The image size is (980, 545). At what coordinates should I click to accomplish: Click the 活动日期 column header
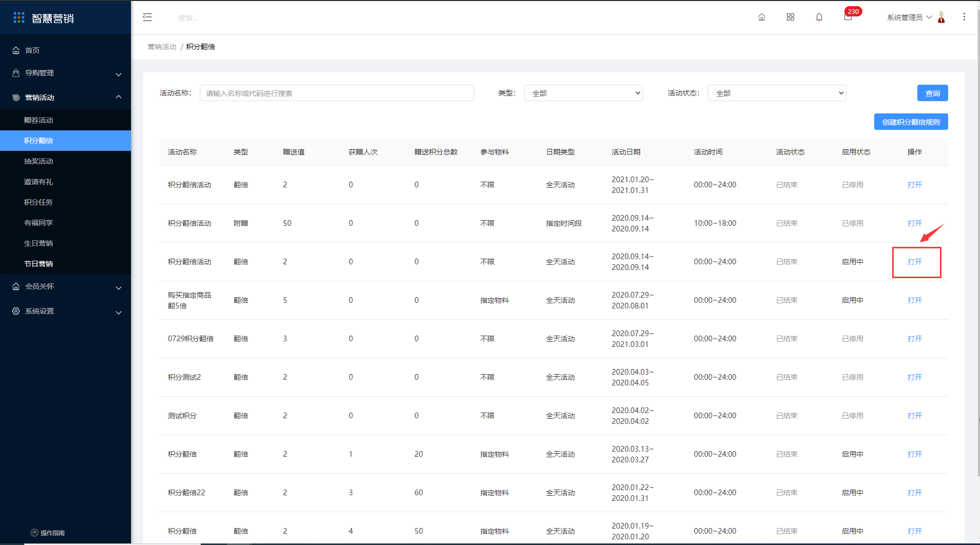626,152
